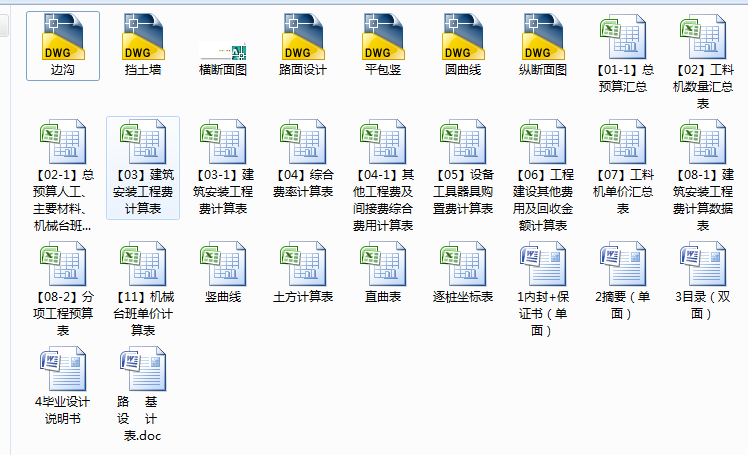
Task: Select the 【08-1】建筑安装工程费计算数据表 Excel icon
Action: tap(703, 142)
